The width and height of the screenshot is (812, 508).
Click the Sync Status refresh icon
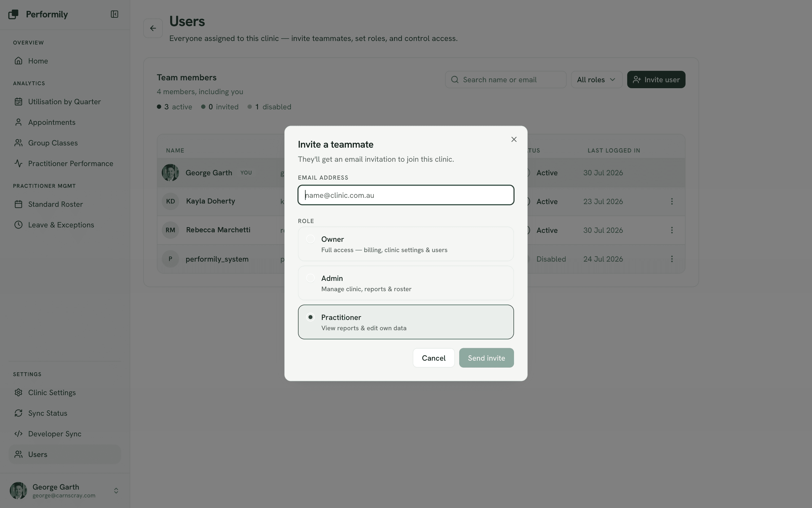[18, 413]
